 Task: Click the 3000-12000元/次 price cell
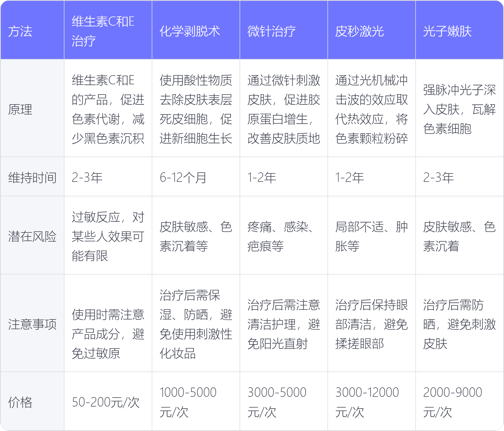(367, 402)
